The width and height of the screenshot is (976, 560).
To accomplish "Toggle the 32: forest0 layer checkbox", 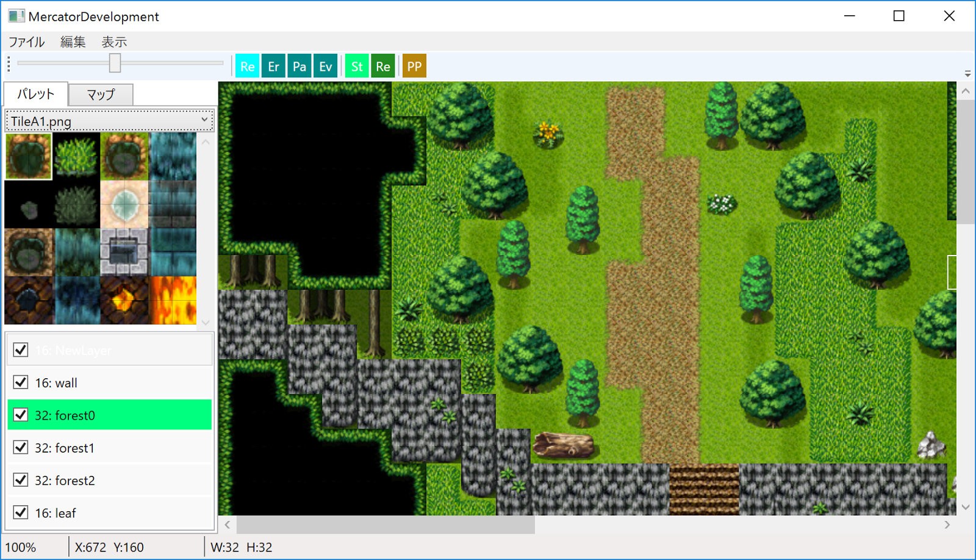I will [x=21, y=415].
